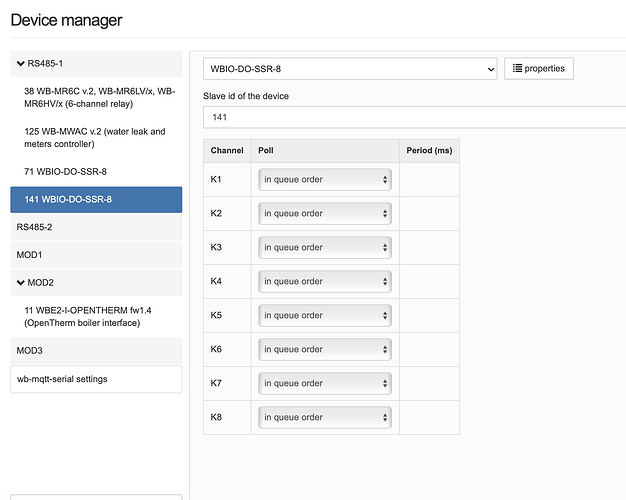Click the K1 channel cell
626x500 pixels.
[227, 179]
